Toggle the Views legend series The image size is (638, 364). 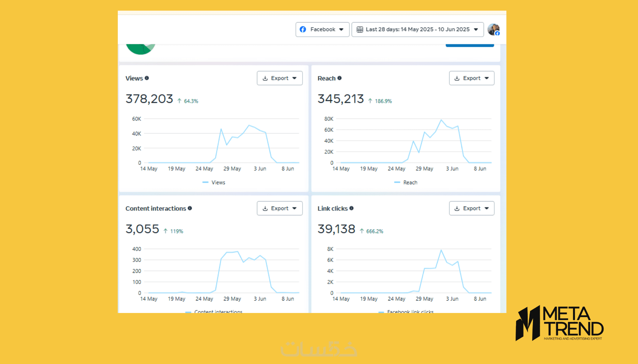tap(214, 182)
